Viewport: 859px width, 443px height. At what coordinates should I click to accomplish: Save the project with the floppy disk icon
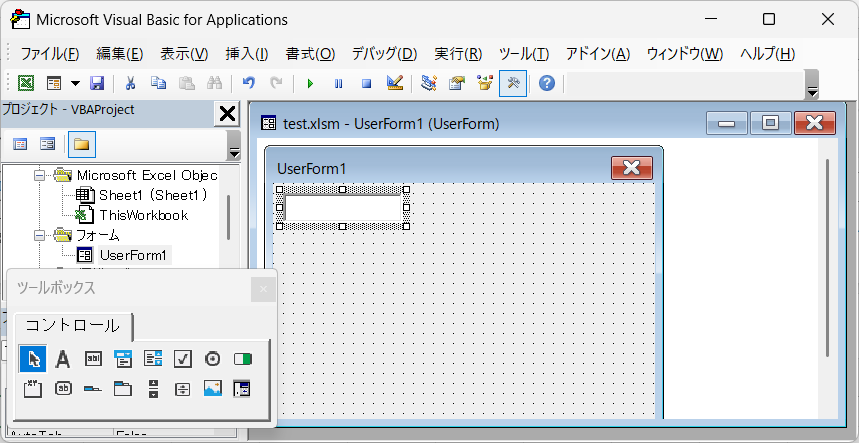click(97, 83)
